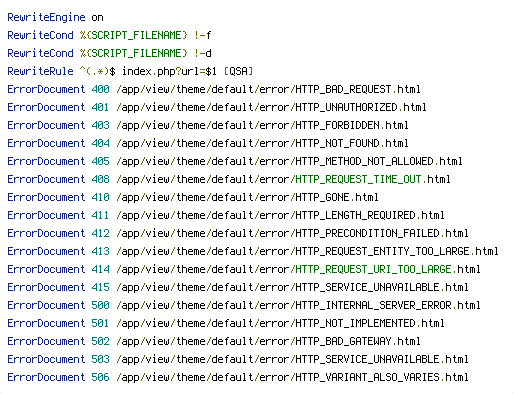Click error code '506'
The image size is (514, 394).
pos(100,377)
